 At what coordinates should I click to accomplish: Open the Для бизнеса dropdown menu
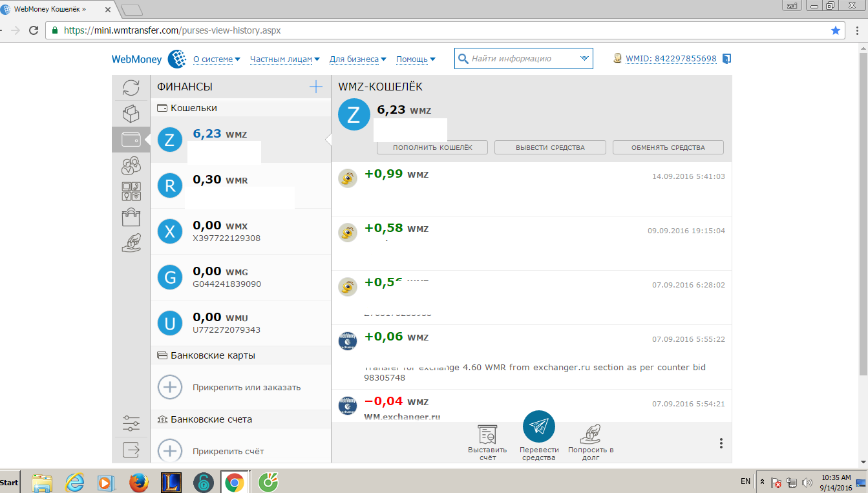pos(358,59)
